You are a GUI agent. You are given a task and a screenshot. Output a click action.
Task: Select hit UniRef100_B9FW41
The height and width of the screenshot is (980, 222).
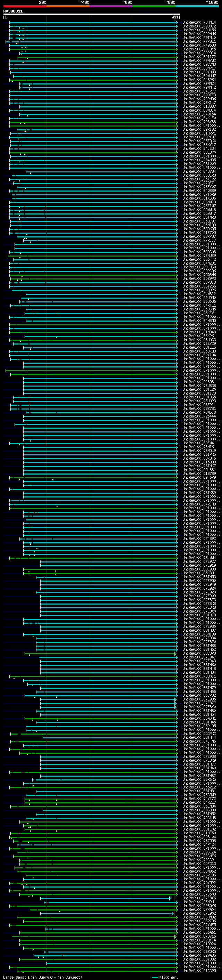pyautogui.click(x=199, y=443)
